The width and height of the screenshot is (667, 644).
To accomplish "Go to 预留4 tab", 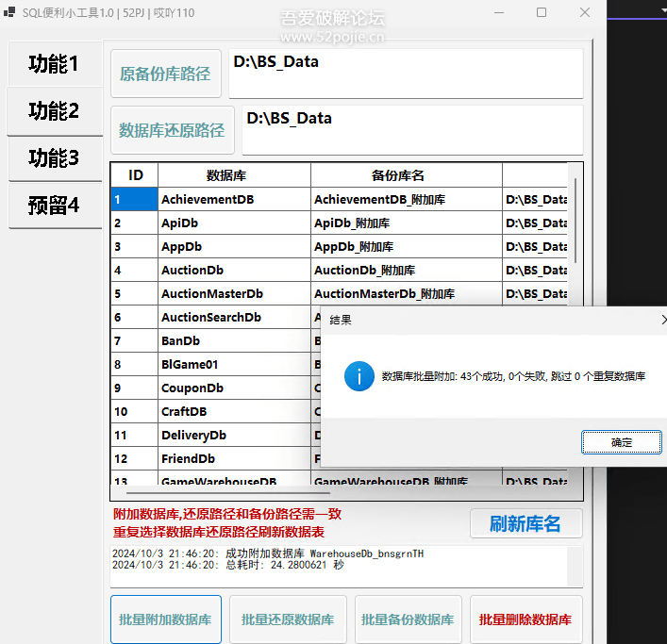I will (x=54, y=205).
